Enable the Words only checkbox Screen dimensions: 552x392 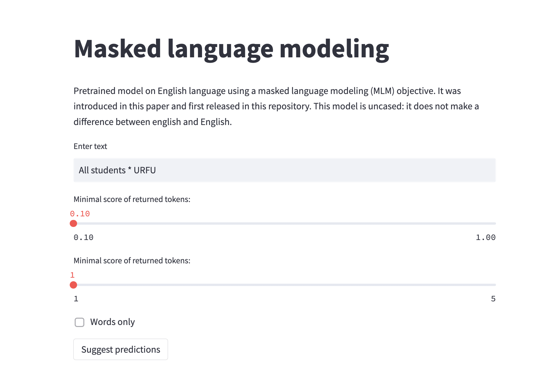pos(80,322)
